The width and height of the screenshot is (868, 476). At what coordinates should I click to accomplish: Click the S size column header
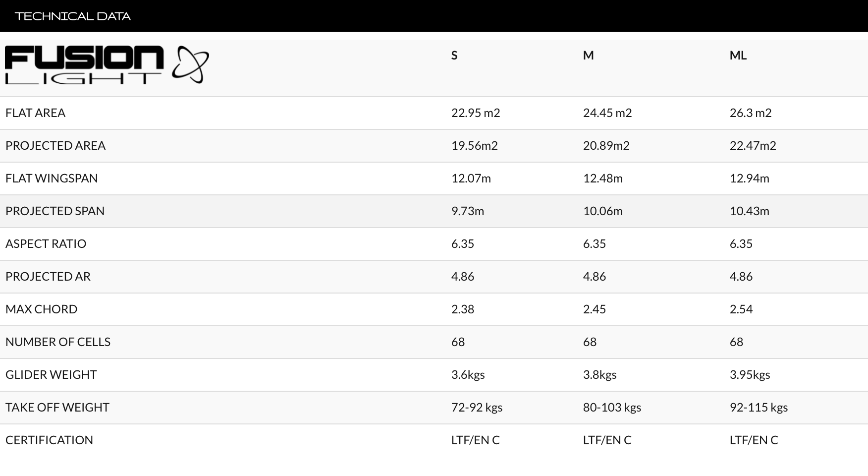click(454, 55)
